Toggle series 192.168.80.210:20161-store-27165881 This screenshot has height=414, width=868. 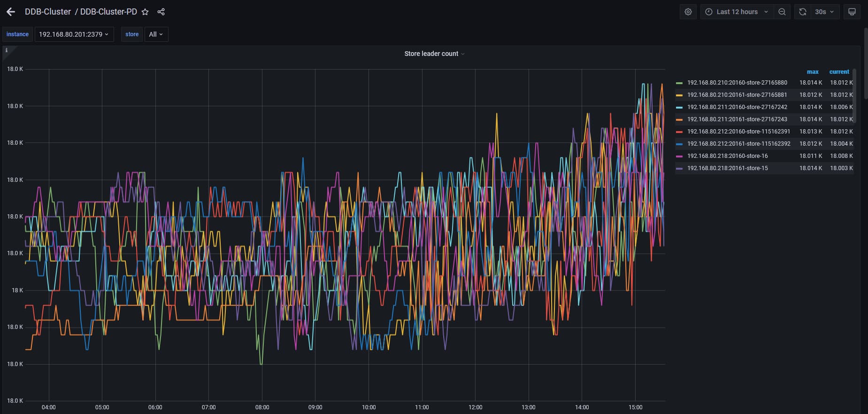coord(737,95)
